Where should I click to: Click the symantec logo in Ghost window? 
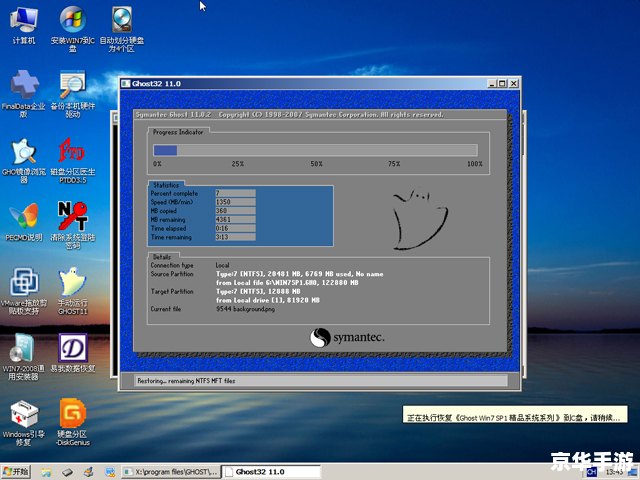[x=347, y=338]
